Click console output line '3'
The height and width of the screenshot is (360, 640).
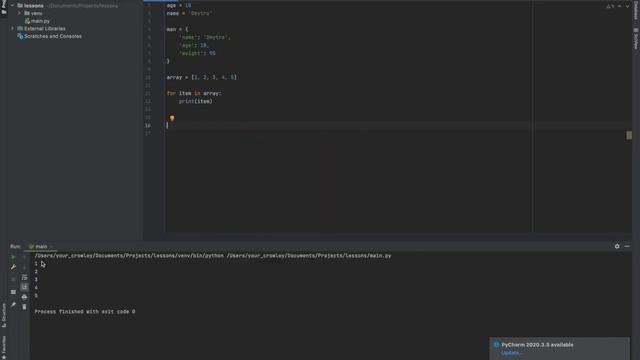[x=36, y=280]
